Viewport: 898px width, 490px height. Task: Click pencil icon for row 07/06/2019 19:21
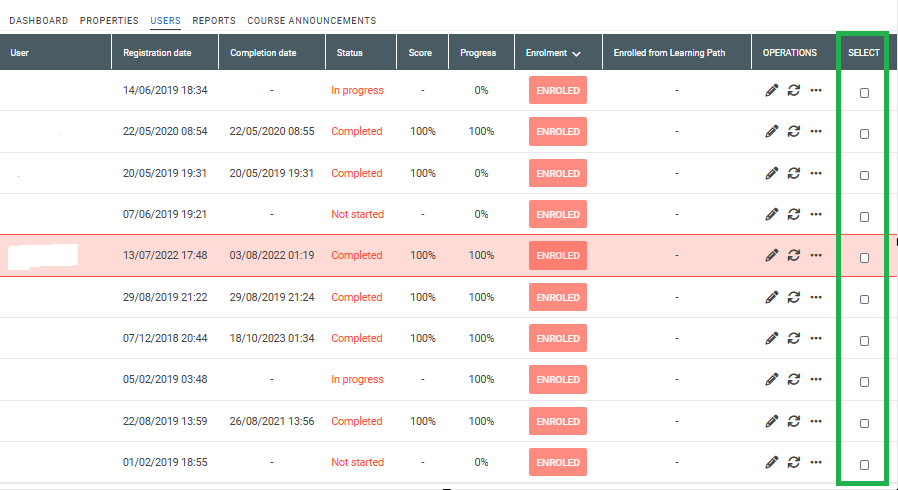[x=771, y=214]
